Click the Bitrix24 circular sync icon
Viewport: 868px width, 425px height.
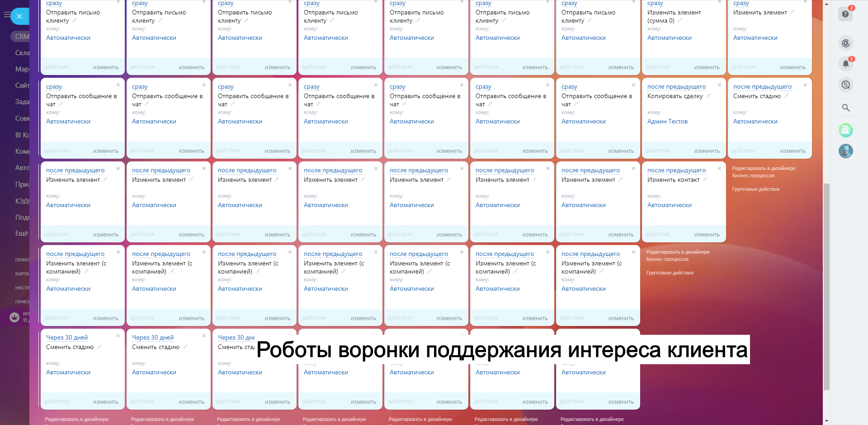[846, 43]
